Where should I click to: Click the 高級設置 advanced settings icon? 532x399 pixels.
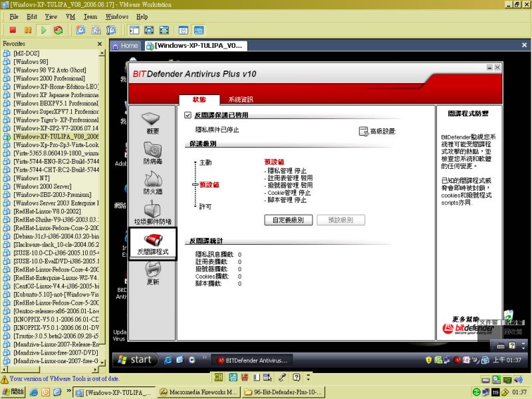(364, 131)
